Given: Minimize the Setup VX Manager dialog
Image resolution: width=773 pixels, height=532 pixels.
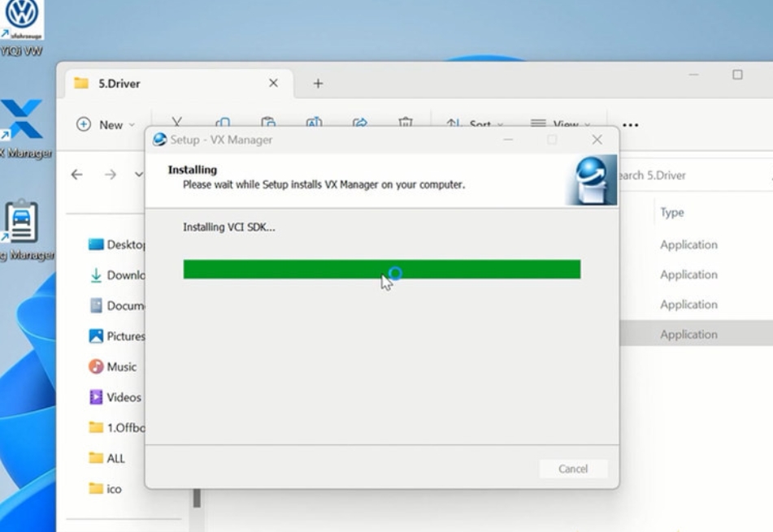Looking at the screenshot, I should (x=508, y=140).
